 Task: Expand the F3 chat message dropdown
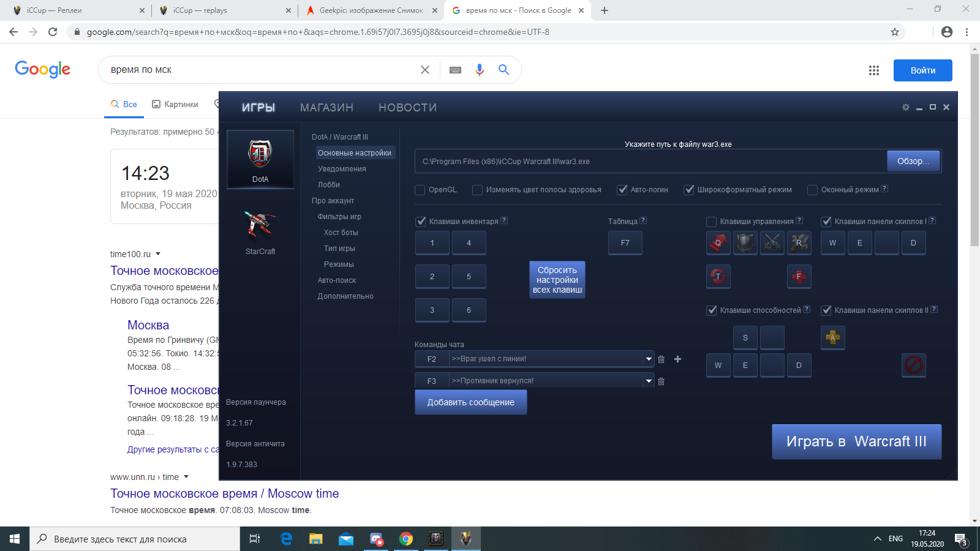649,381
